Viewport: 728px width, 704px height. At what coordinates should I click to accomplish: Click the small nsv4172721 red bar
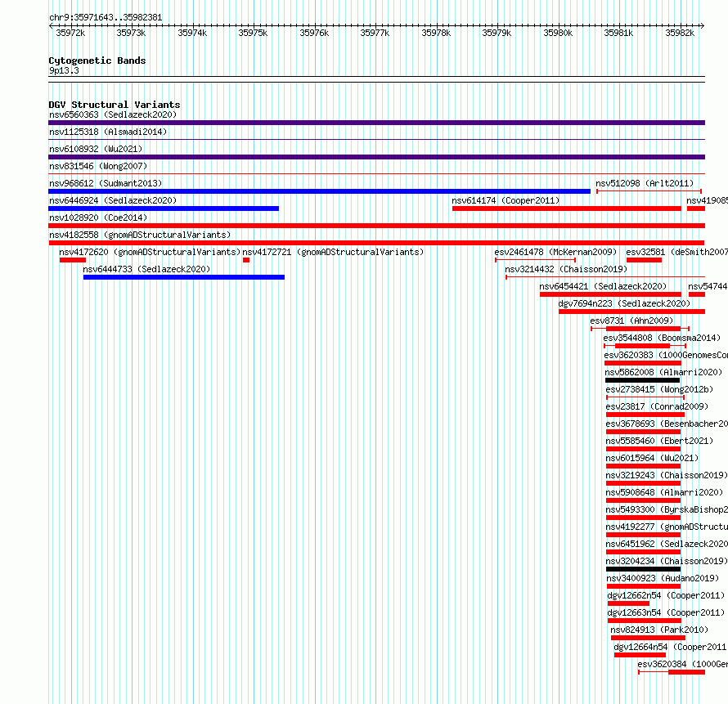click(x=246, y=260)
